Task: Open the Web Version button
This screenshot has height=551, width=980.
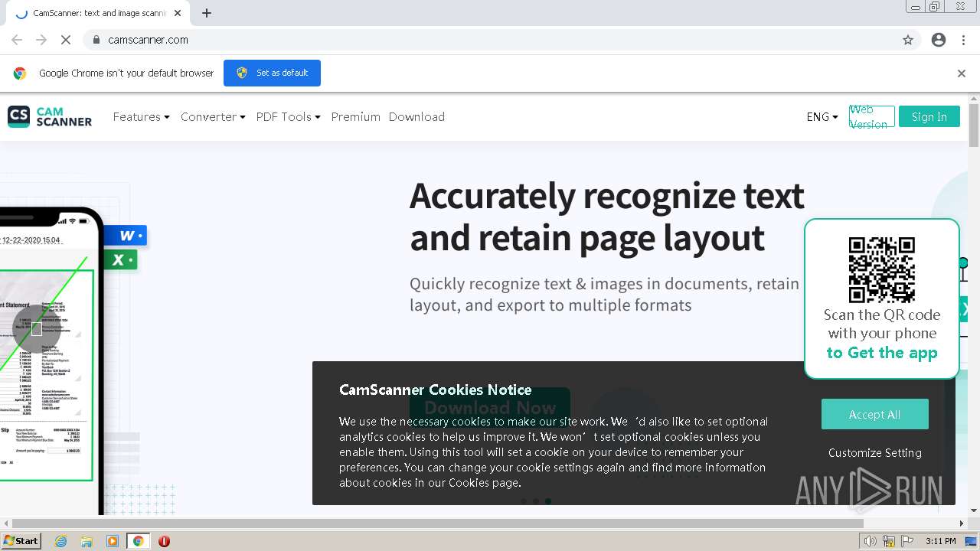Action: 872,116
